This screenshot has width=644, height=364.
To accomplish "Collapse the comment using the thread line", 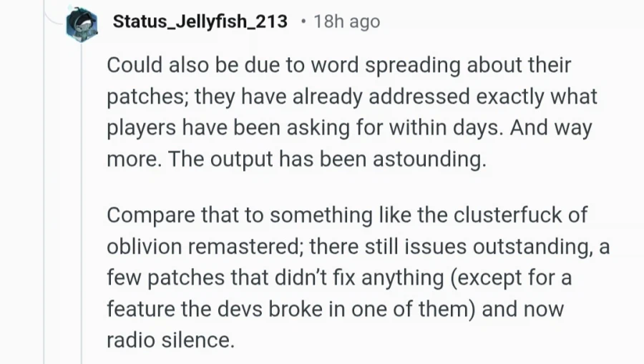I will click(x=81, y=215).
